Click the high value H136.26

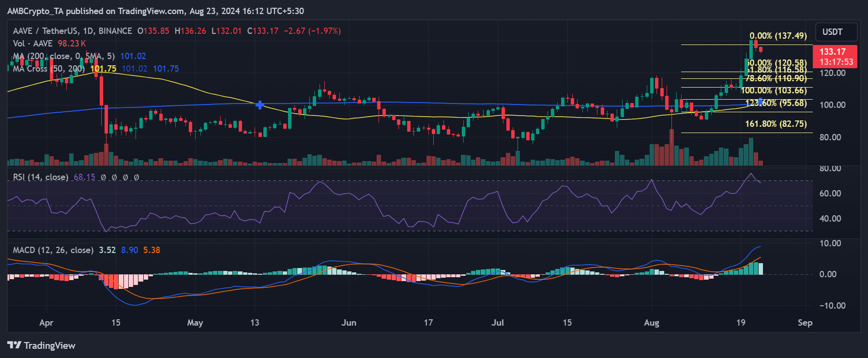[190, 31]
